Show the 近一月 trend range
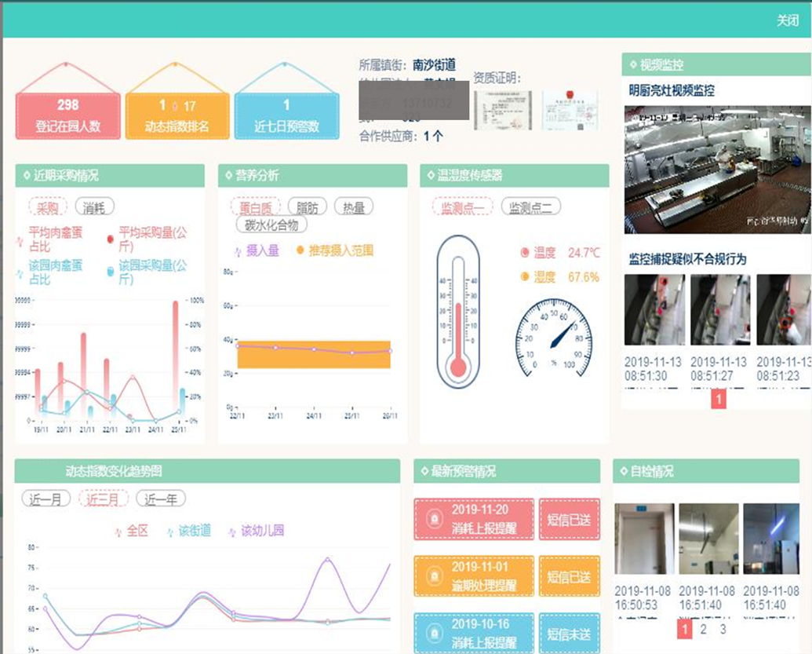This screenshot has width=812, height=654. 46,499
